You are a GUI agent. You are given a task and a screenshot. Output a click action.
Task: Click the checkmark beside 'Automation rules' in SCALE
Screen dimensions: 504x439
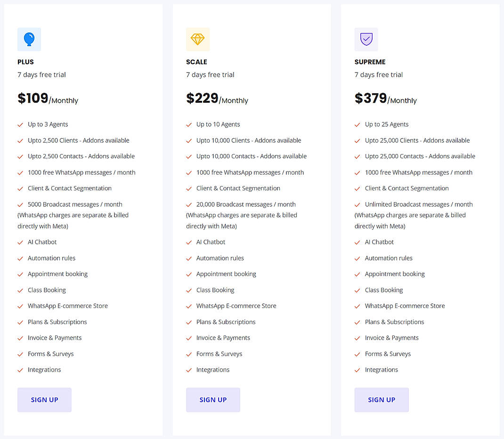188,258
